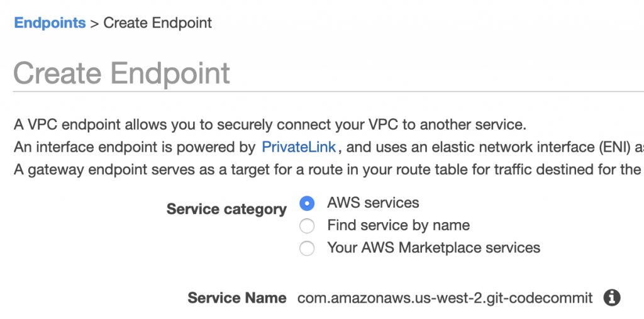This screenshot has height=319, width=644.
Task: Click the info icon beside Service Name
Action: tap(611, 297)
